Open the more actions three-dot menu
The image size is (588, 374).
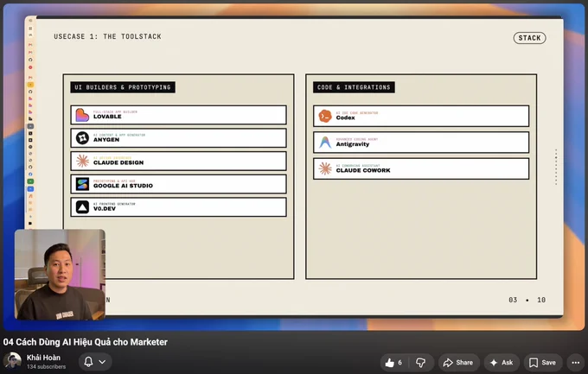tap(576, 363)
